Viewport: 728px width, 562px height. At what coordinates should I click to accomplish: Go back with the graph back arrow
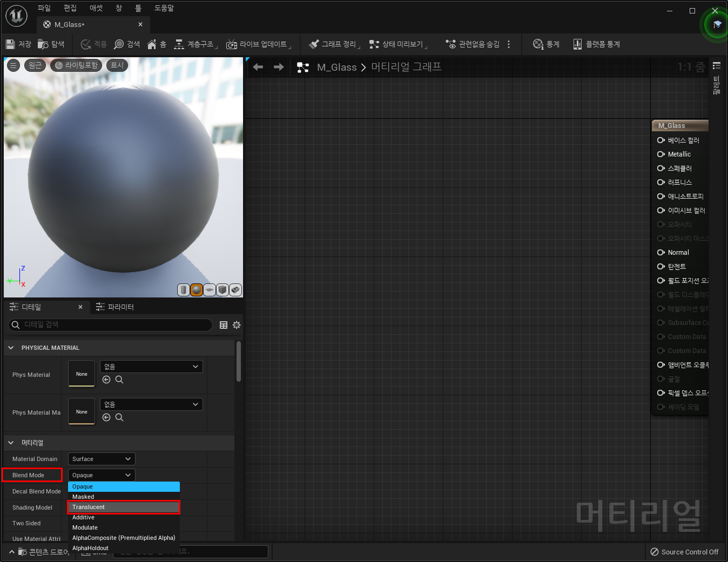point(258,67)
